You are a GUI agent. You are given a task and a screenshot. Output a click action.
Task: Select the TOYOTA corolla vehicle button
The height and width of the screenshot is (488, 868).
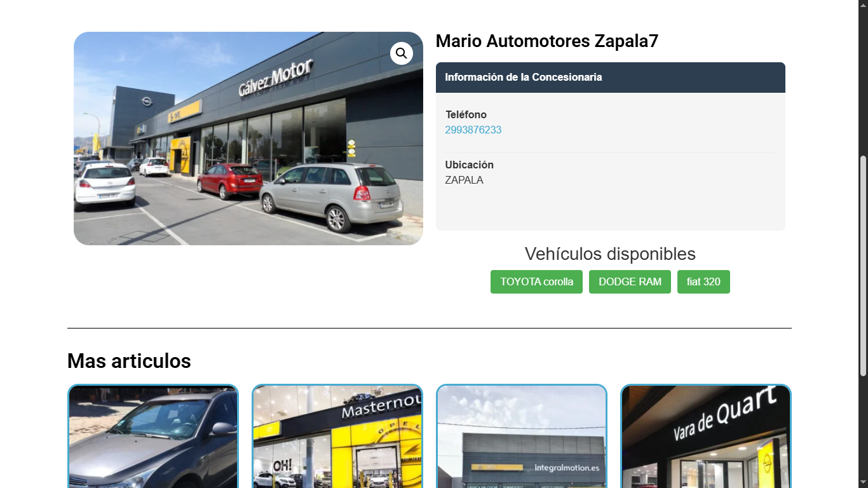[536, 281]
